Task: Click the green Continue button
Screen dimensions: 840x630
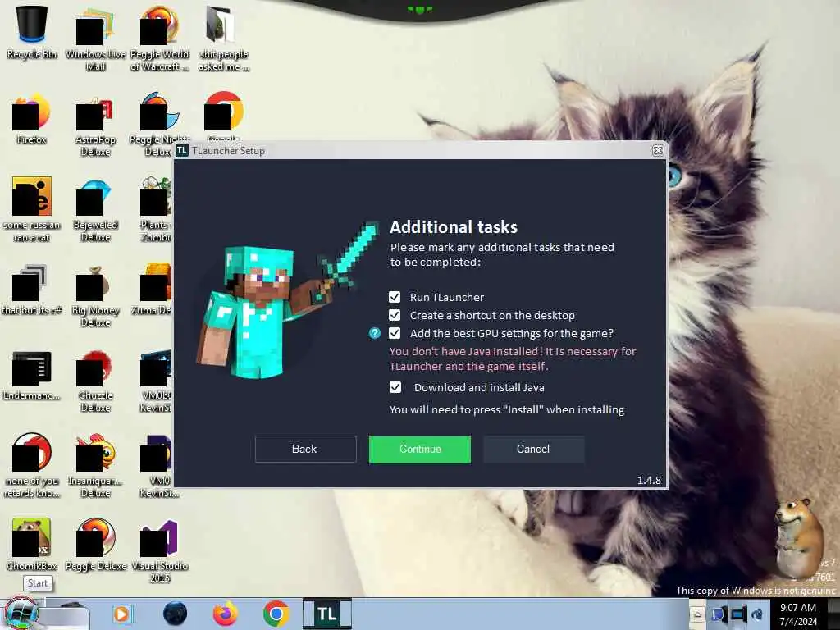Action: (420, 450)
